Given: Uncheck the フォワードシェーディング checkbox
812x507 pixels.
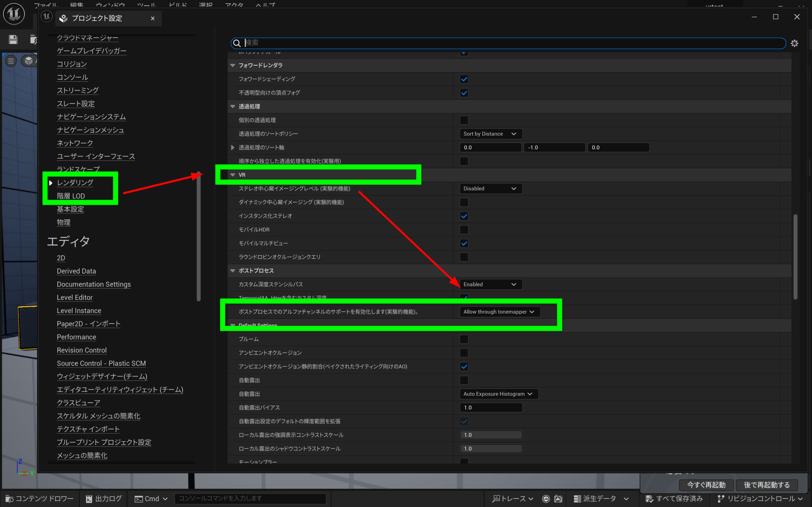Looking at the screenshot, I should (x=464, y=79).
